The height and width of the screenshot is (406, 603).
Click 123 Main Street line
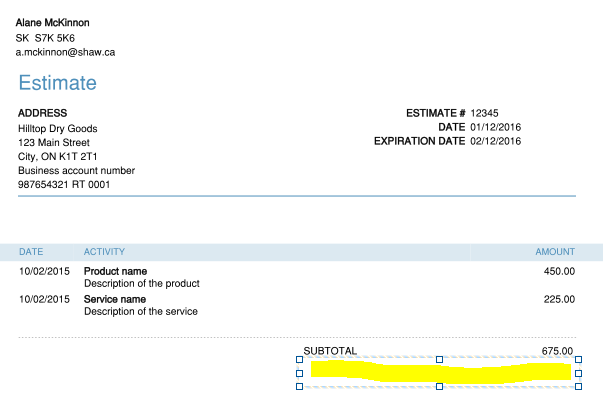tap(54, 143)
